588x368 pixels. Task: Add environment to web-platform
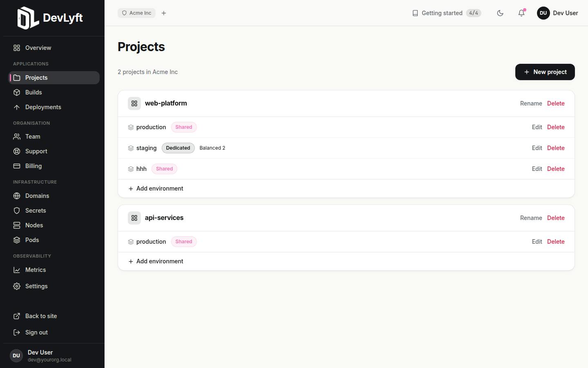[156, 188]
